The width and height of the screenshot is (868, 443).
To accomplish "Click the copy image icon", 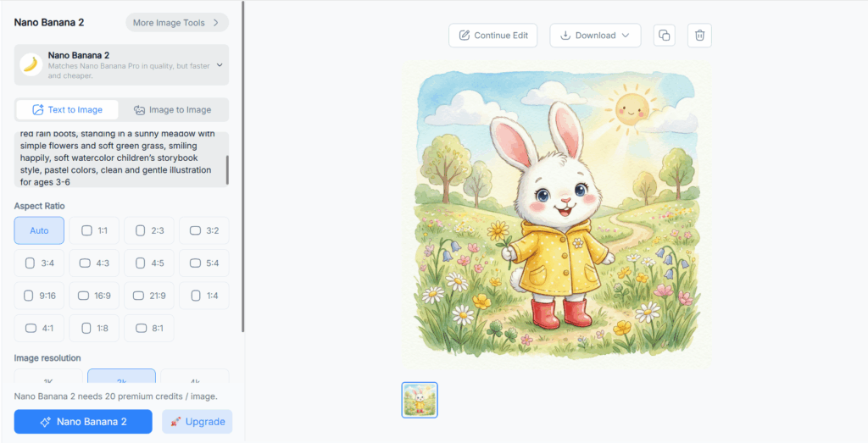I will pyautogui.click(x=665, y=36).
